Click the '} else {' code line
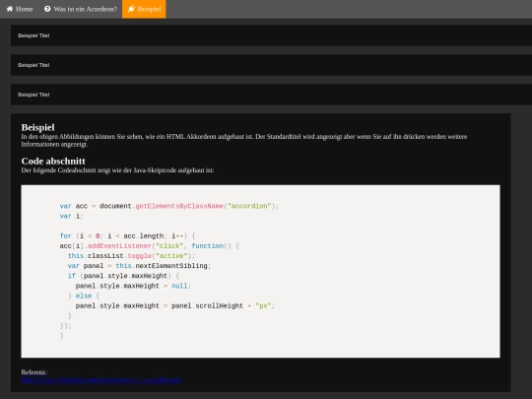This screenshot has width=532, height=399. click(x=84, y=296)
